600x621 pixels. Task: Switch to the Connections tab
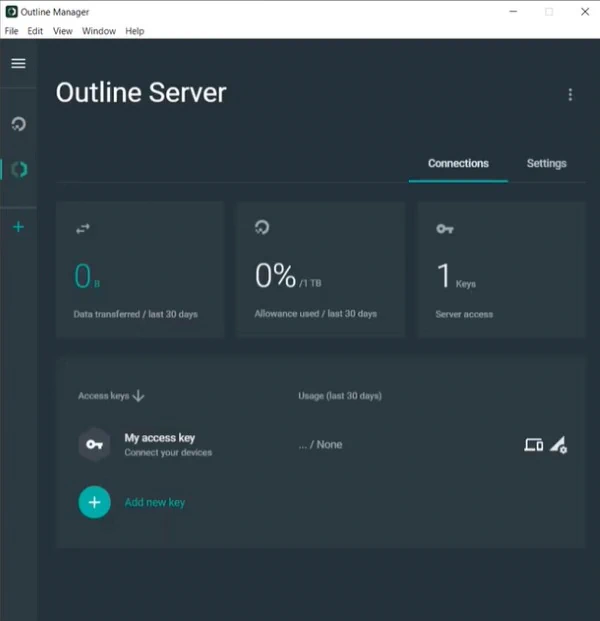coord(458,164)
